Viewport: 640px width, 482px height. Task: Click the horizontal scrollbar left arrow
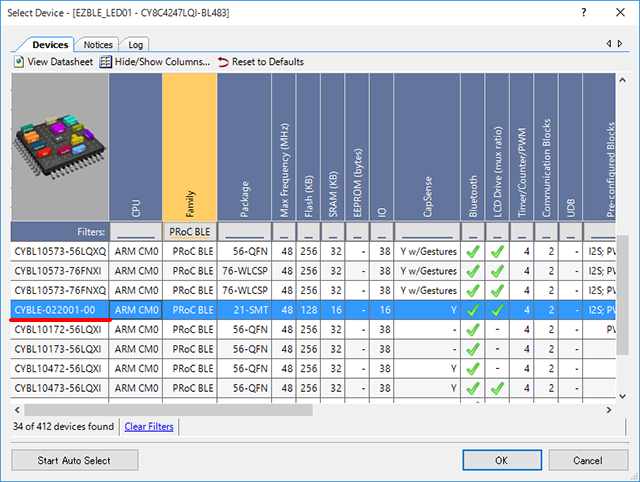coord(17,410)
